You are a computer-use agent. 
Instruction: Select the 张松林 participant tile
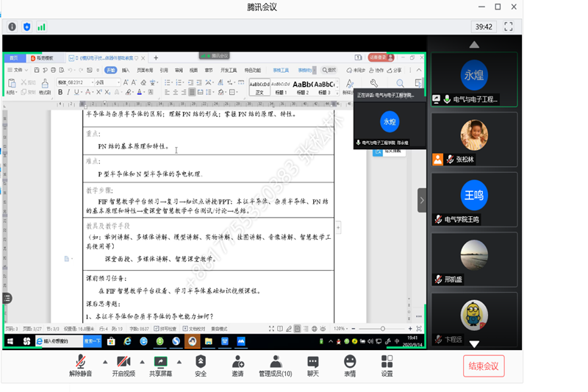(x=474, y=140)
